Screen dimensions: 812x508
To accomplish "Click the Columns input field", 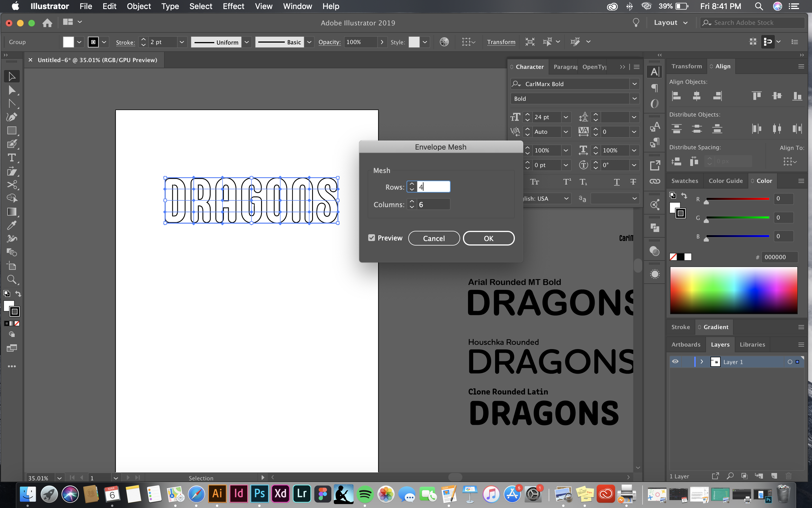I will pos(433,204).
